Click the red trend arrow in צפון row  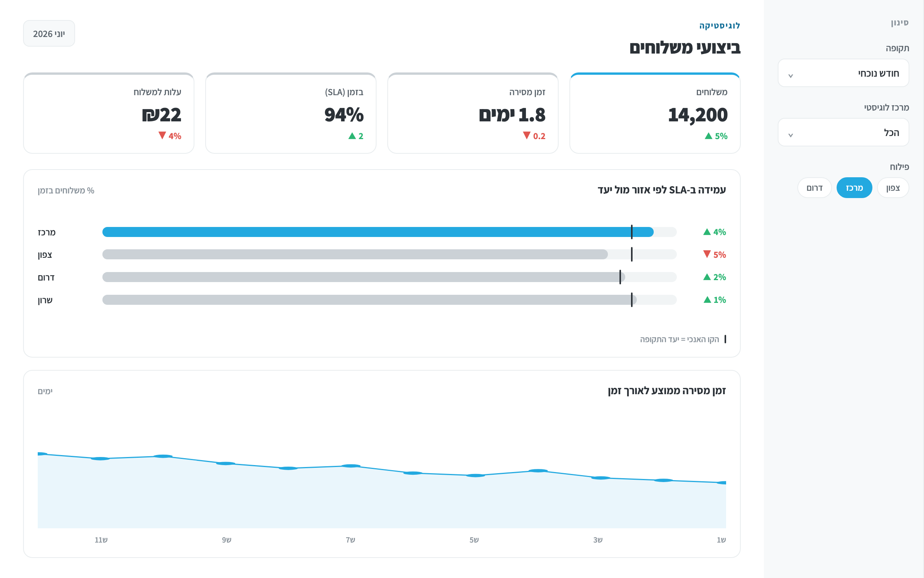click(x=707, y=254)
